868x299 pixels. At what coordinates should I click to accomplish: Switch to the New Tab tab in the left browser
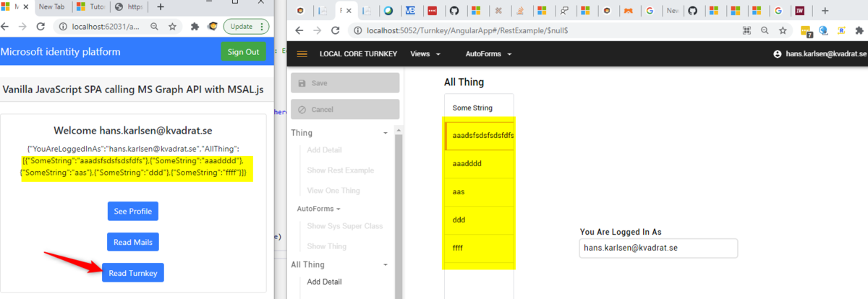(52, 6)
